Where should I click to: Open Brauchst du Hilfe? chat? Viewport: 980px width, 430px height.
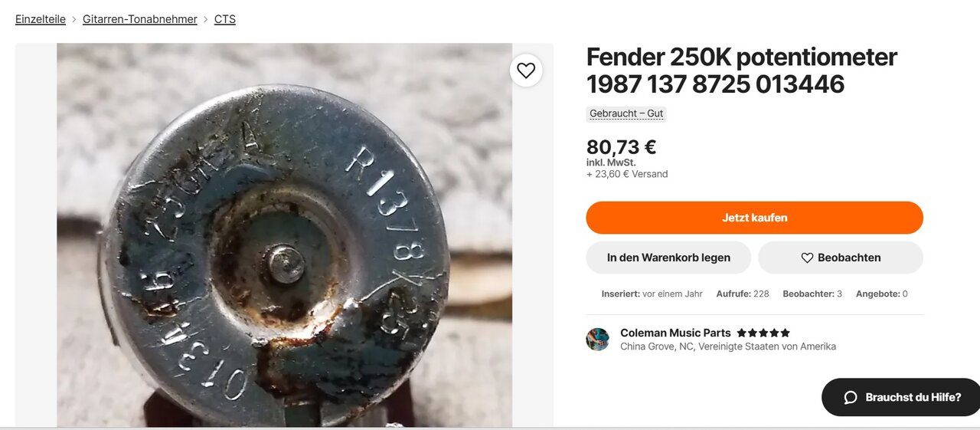click(901, 397)
